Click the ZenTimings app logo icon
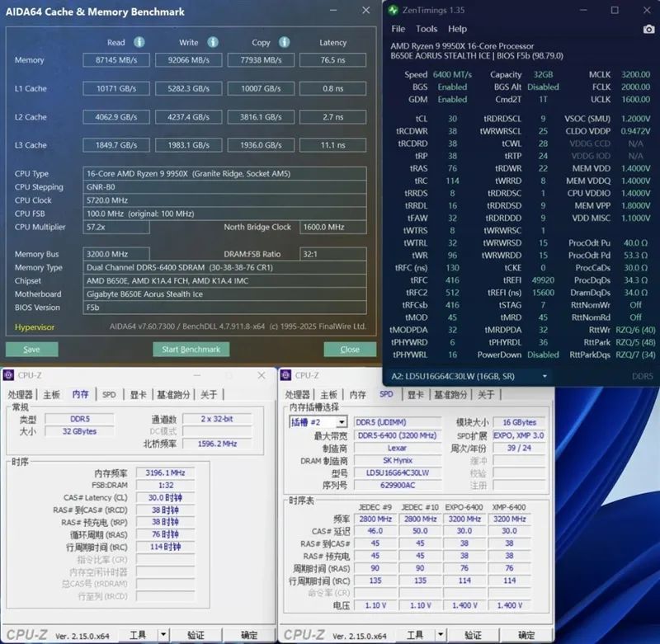This screenshot has height=644, width=660. point(394,10)
